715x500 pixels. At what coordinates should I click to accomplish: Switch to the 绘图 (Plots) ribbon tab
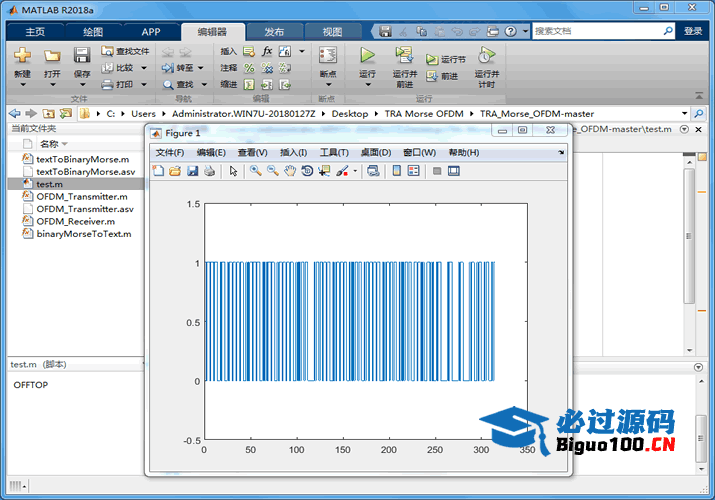[x=92, y=31]
